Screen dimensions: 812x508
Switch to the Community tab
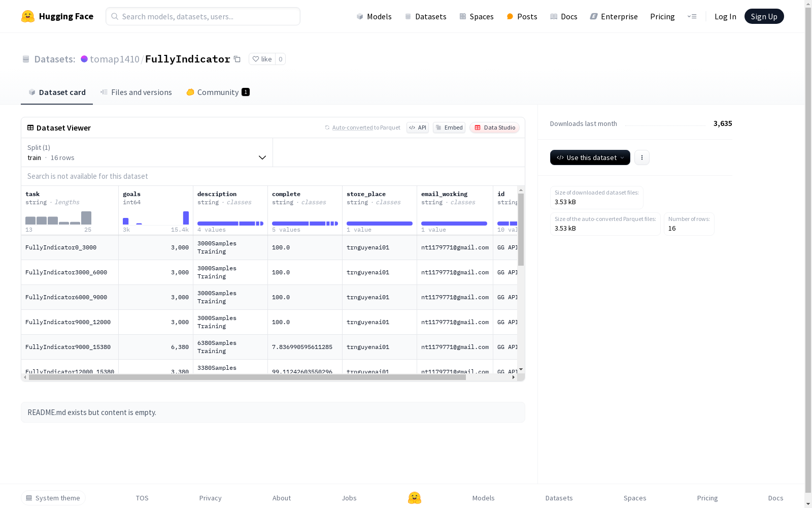(218, 92)
